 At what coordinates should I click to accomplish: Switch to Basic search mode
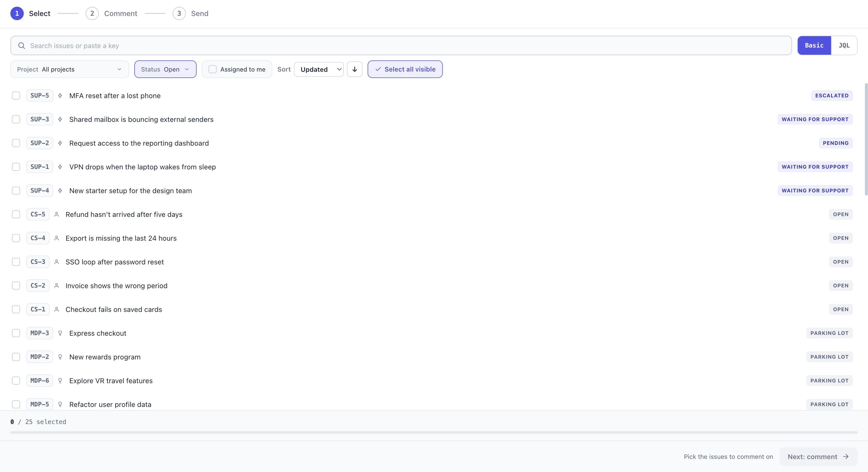(x=814, y=45)
